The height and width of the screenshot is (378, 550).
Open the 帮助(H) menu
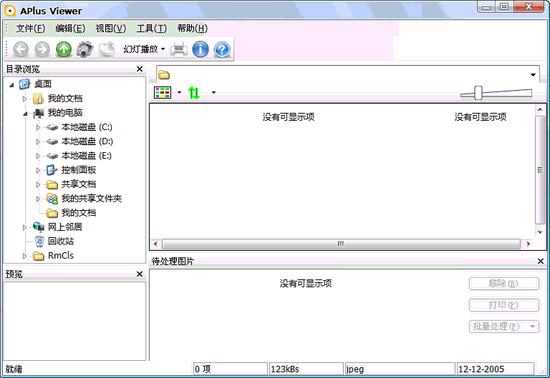[x=192, y=28]
